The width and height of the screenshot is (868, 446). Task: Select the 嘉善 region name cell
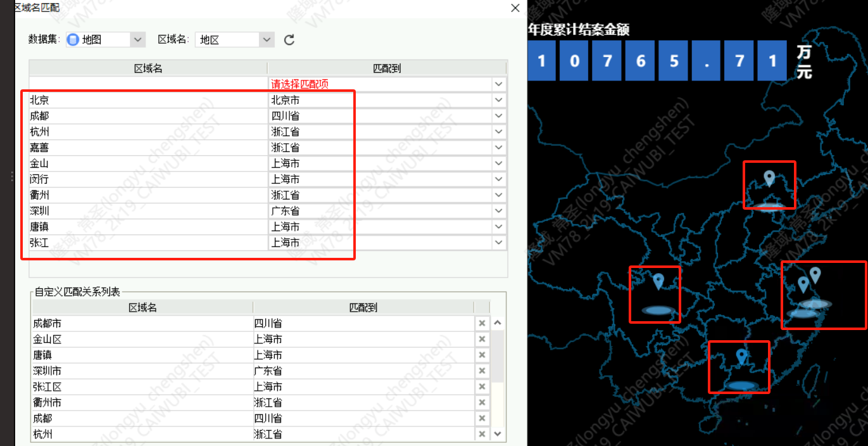click(148, 148)
